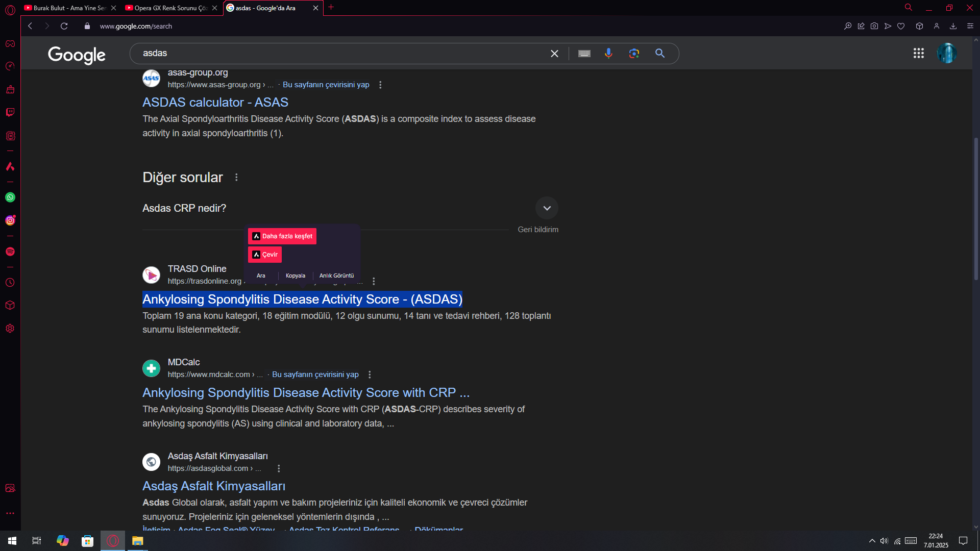Search by image with Google Lens
The width and height of the screenshot is (980, 551).
coord(634,54)
